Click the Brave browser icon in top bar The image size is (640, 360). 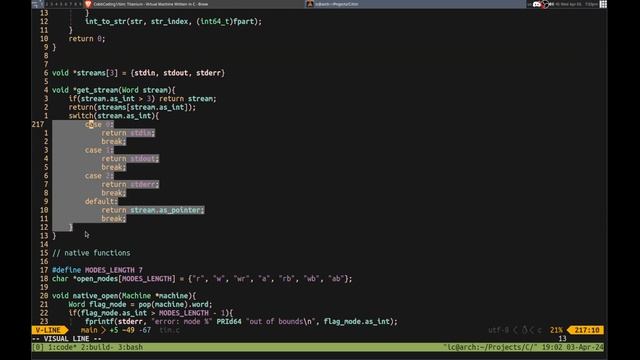pos(88,4)
